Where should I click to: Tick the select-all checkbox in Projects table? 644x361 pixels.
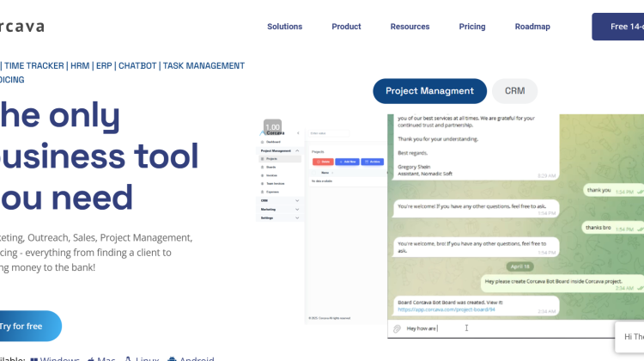(315, 173)
